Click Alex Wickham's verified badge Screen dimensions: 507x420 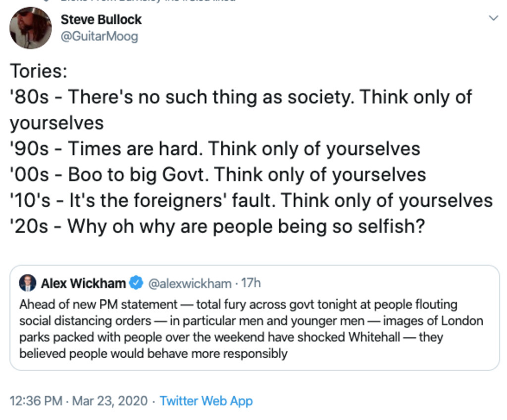(135, 283)
